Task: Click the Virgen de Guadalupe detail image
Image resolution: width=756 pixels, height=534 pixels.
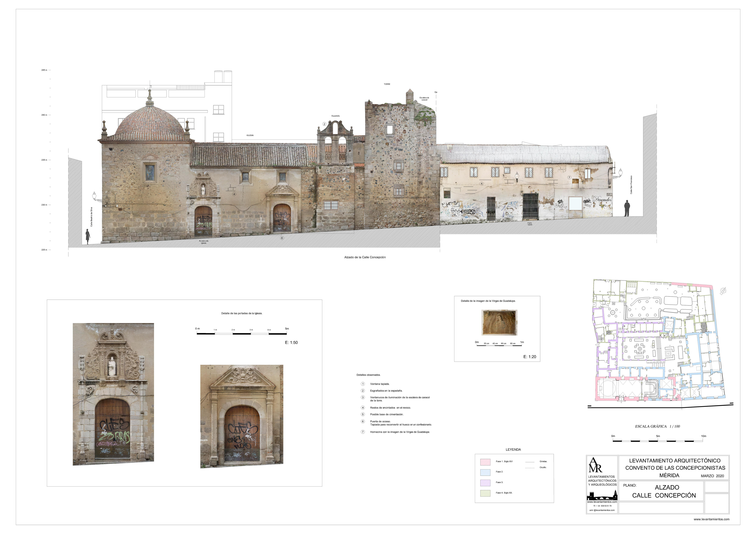Action: click(499, 322)
